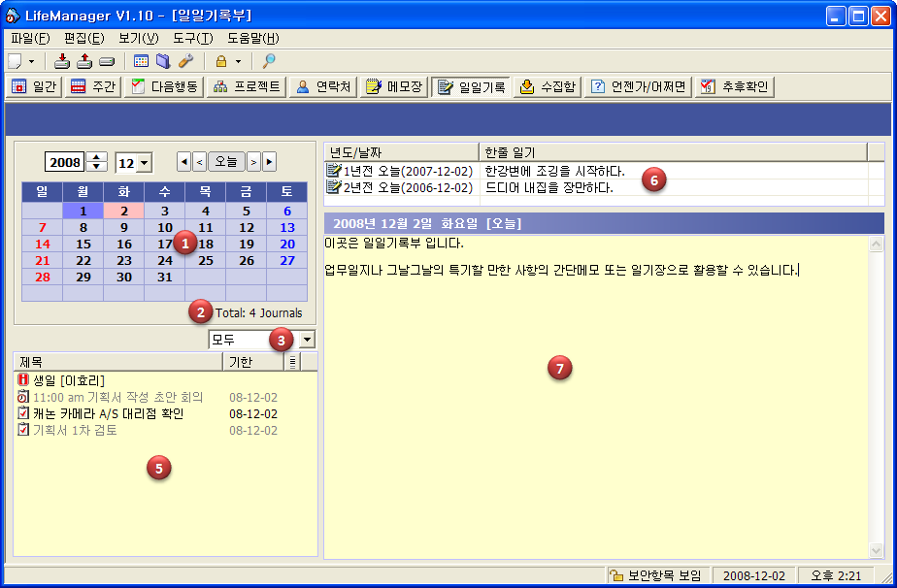Viewport: 897px width, 588px height.
Task: Select December 1 on the calendar
Action: point(83,212)
